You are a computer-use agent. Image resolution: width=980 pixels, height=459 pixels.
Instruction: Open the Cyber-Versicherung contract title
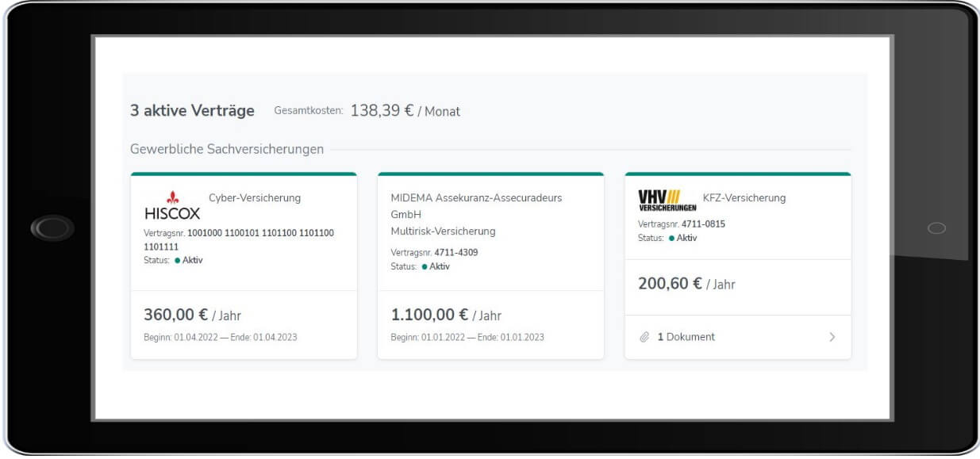coord(255,198)
